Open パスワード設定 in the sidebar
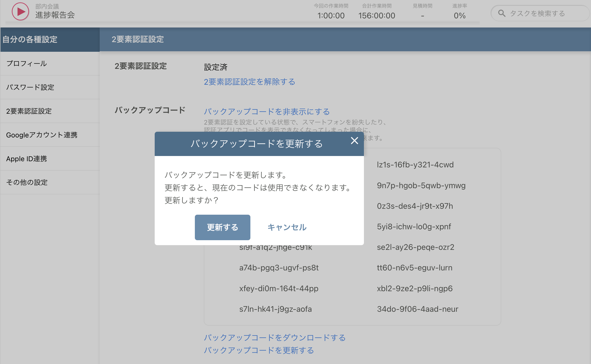 pos(30,87)
